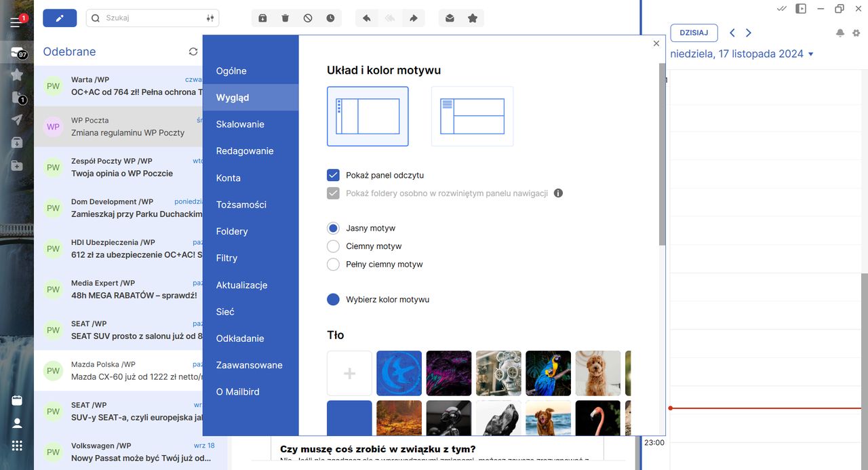Select the blue bird logo background

tap(399, 373)
